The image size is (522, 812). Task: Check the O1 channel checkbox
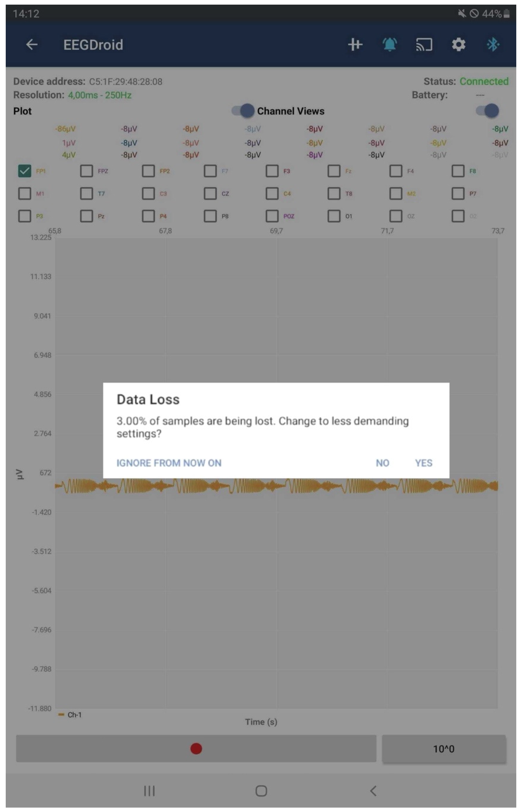[x=334, y=216]
